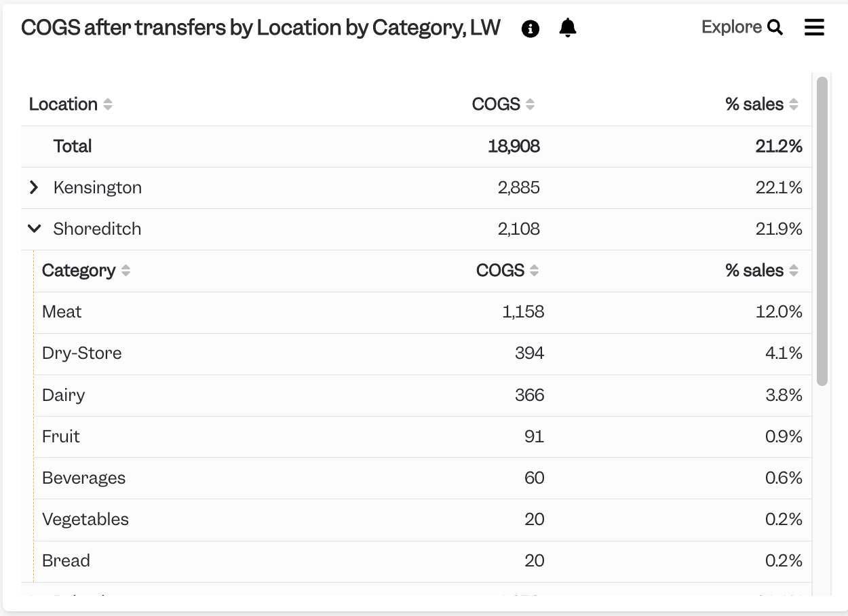The height and width of the screenshot is (616, 848).
Task: Sort by Location column arrows
Action: coord(108,104)
